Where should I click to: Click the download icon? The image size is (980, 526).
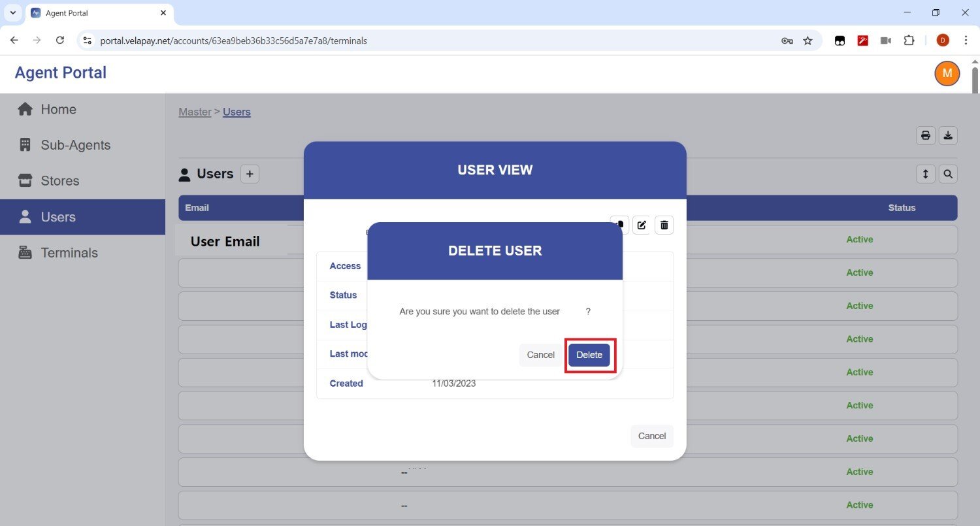(x=948, y=135)
